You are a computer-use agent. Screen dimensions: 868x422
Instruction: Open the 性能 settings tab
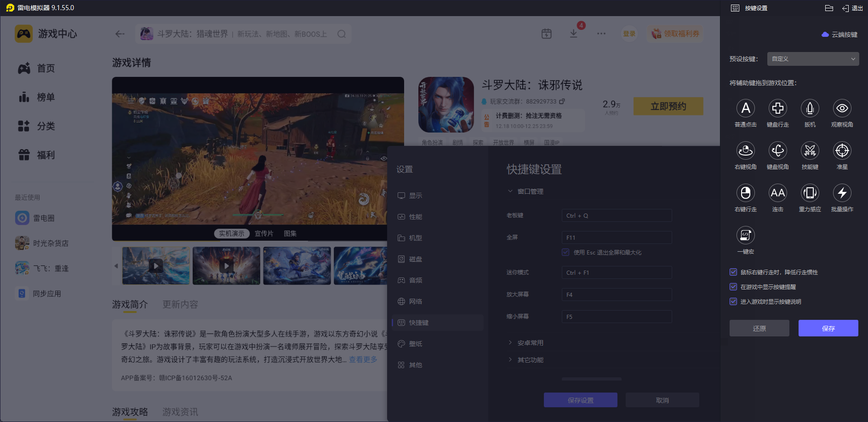tap(415, 217)
